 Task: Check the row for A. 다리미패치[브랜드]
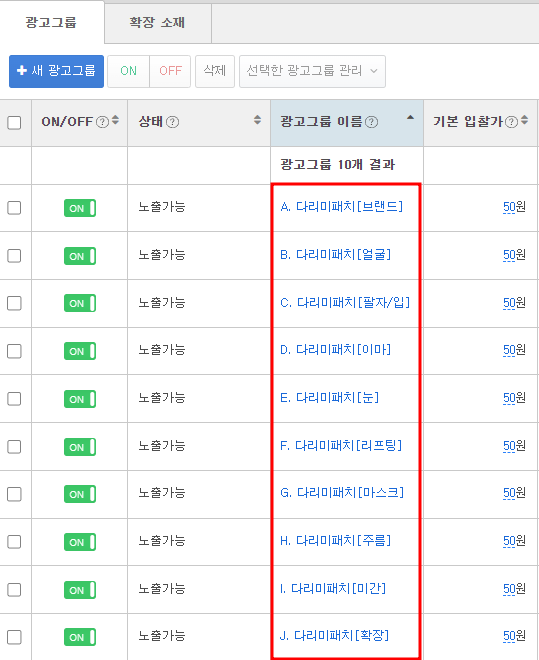[14, 208]
